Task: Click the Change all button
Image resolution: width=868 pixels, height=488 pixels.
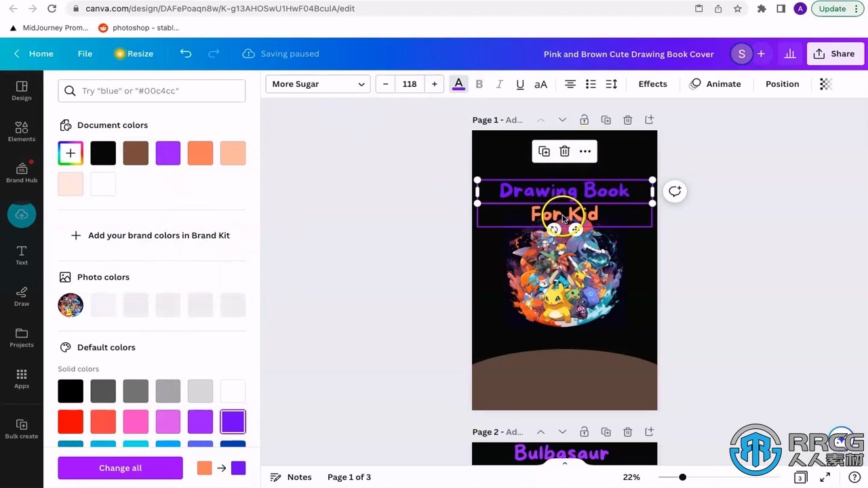Action: [120, 468]
